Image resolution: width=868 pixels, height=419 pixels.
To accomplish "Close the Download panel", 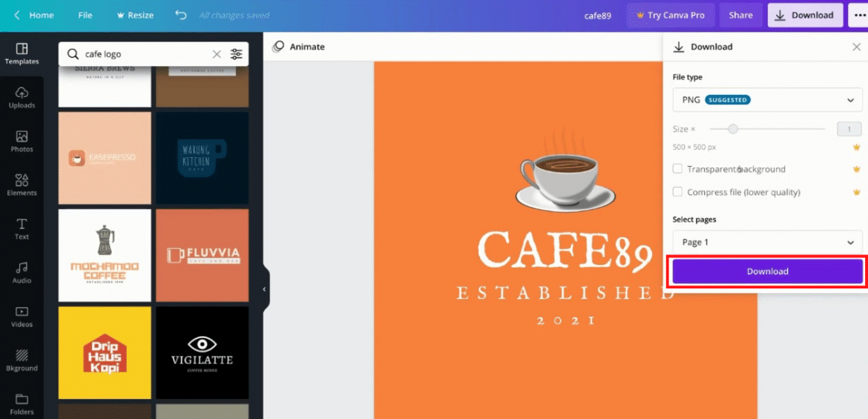I will [856, 47].
